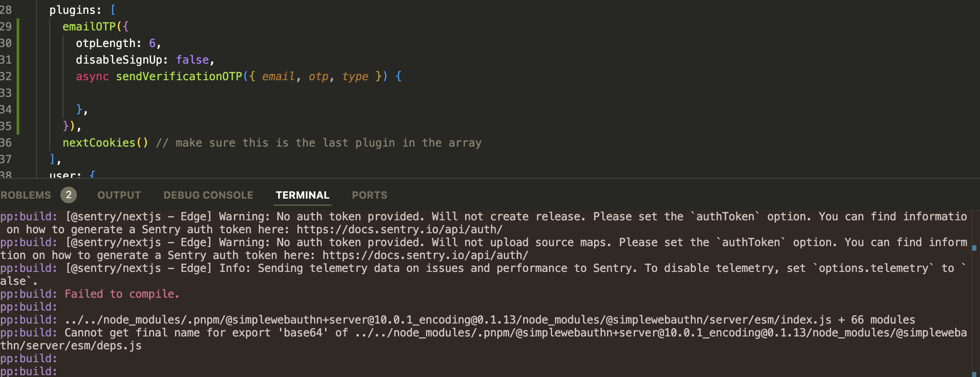This screenshot has width=980, height=377.
Task: Switch to the DEBUG CONSOLE tab
Action: click(208, 194)
